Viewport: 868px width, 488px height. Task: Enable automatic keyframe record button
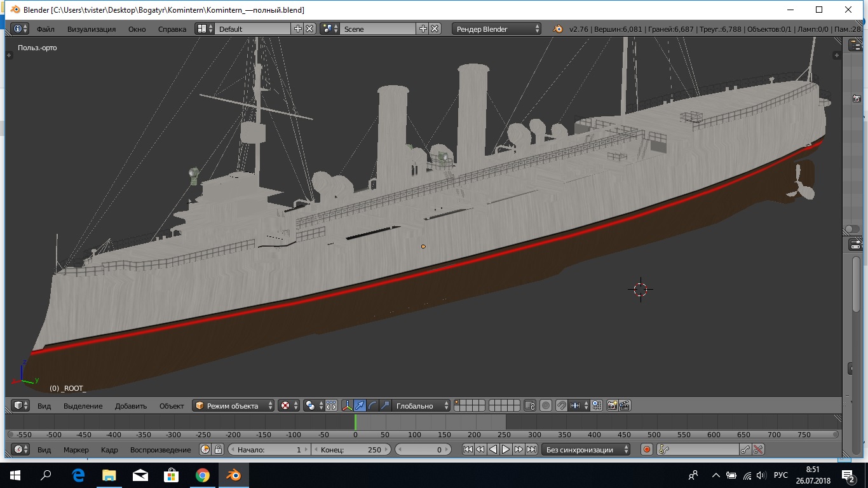(x=647, y=449)
